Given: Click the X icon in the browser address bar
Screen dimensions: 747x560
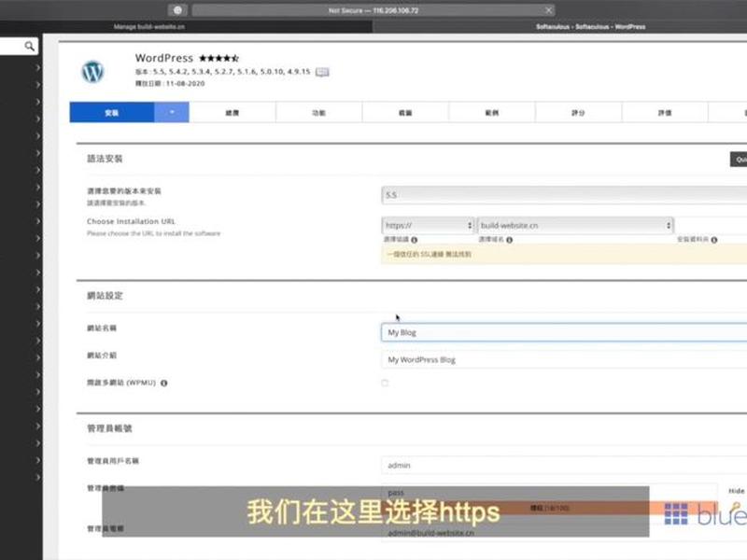Looking at the screenshot, I should (x=548, y=10).
